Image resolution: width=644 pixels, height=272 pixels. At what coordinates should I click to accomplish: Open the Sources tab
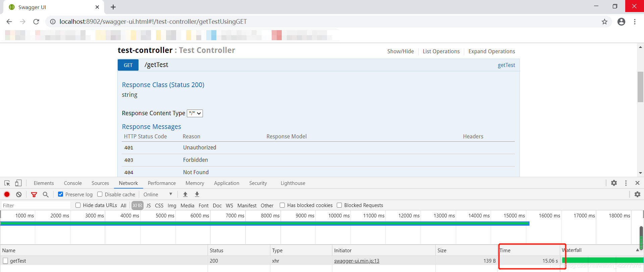(100, 183)
